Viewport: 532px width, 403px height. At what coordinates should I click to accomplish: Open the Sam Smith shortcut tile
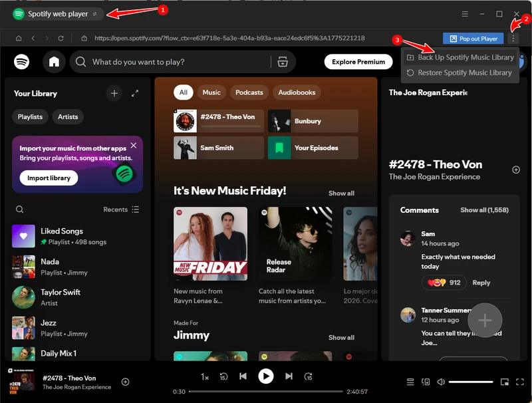[219, 148]
